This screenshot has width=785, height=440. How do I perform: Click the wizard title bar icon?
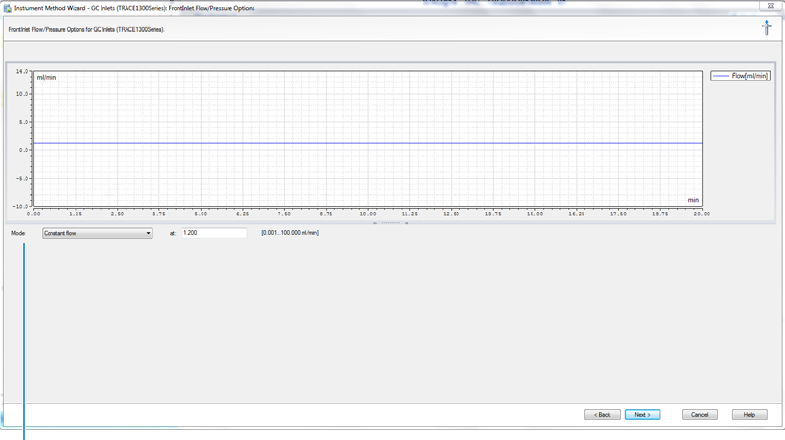coord(8,9)
